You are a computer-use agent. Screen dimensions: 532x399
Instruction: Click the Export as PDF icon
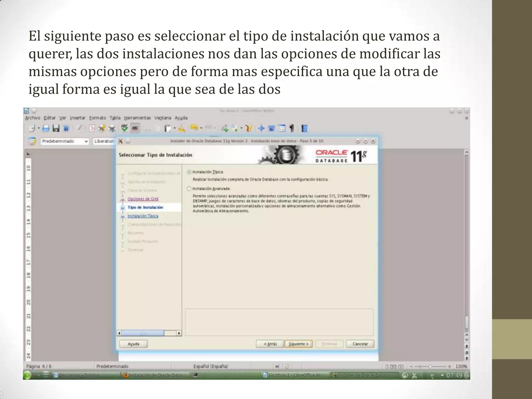pyautogui.click(x=92, y=128)
